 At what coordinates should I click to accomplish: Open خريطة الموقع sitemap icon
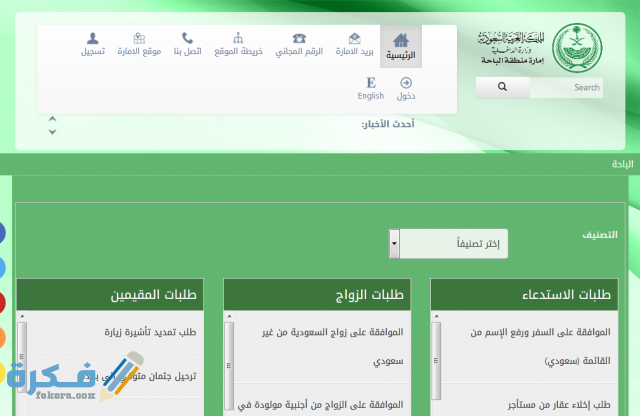(238, 38)
